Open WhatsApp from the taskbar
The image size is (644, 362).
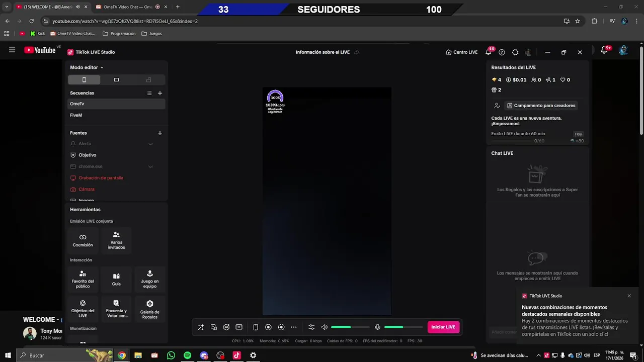(x=171, y=355)
